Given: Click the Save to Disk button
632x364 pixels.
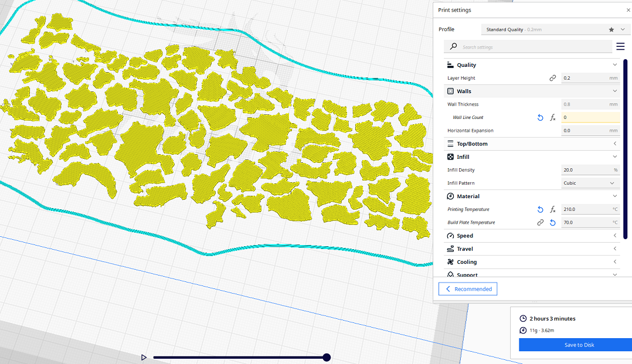Looking at the screenshot, I should pyautogui.click(x=579, y=345).
